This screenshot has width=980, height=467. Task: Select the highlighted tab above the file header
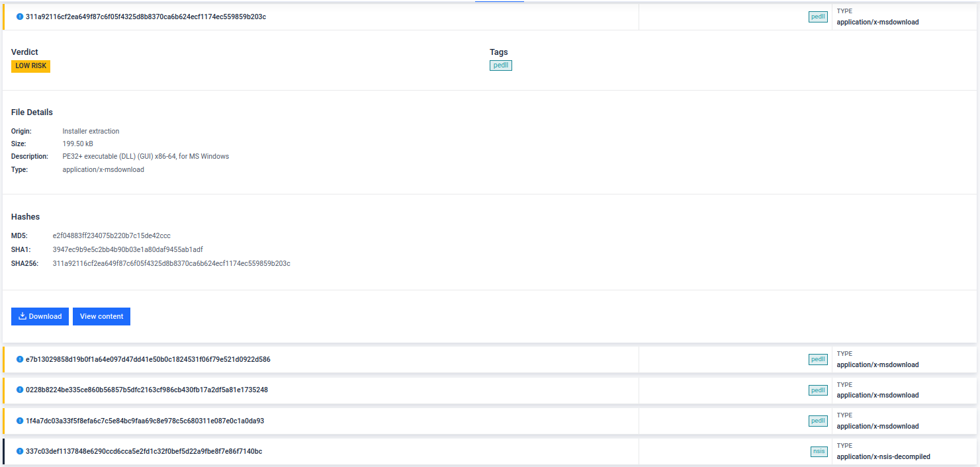click(499, 2)
